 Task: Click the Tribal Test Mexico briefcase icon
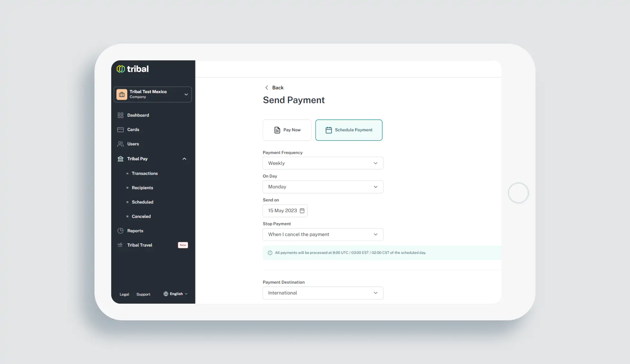[x=122, y=94]
